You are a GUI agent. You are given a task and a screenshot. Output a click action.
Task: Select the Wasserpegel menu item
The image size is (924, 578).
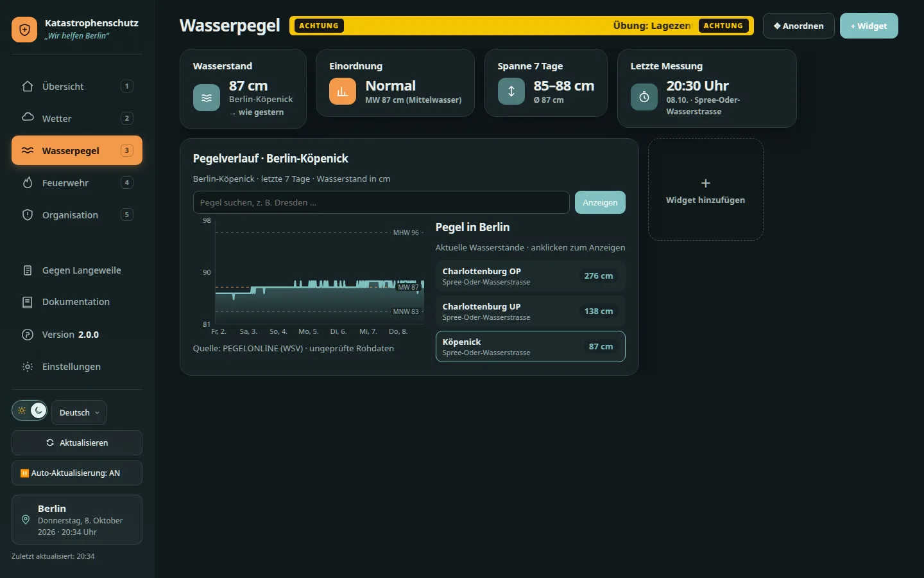[77, 150]
